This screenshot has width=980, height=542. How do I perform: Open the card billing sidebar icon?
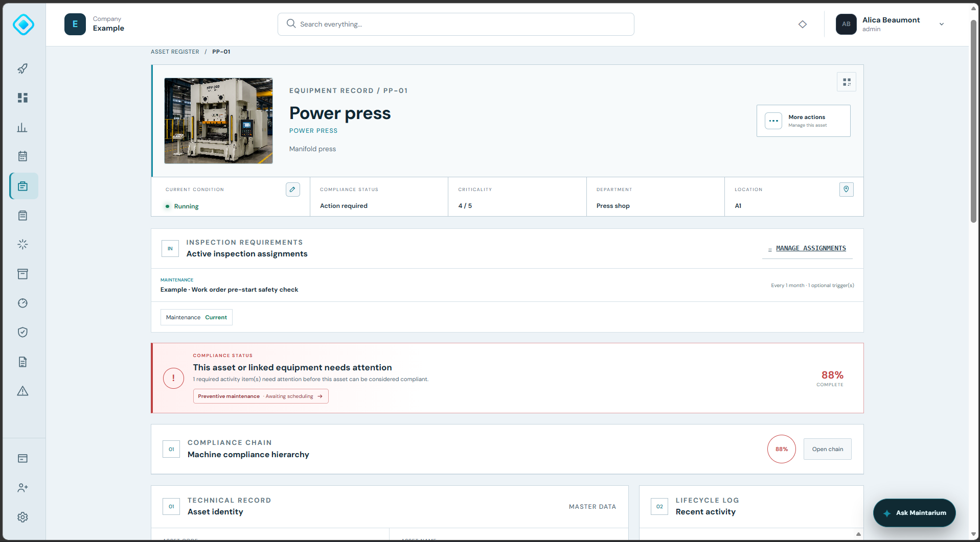point(22,458)
